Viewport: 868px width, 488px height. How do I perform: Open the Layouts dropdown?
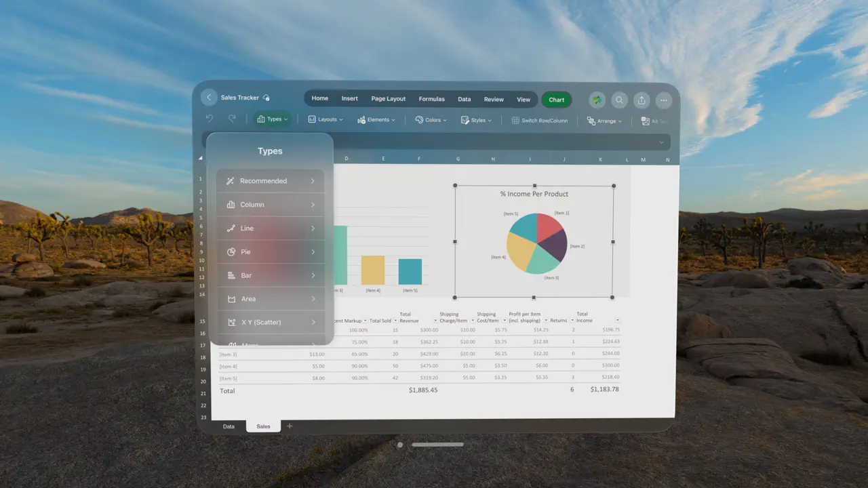[x=325, y=119]
